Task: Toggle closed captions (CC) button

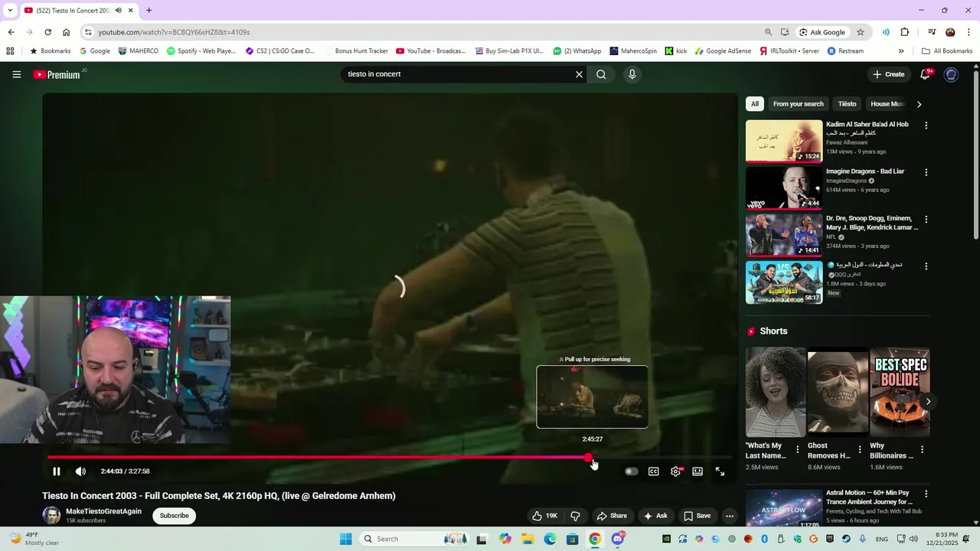Action: click(654, 471)
